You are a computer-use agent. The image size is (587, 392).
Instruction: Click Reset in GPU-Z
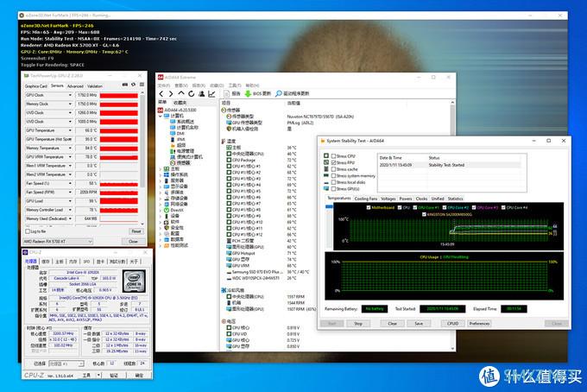pyautogui.click(x=136, y=231)
